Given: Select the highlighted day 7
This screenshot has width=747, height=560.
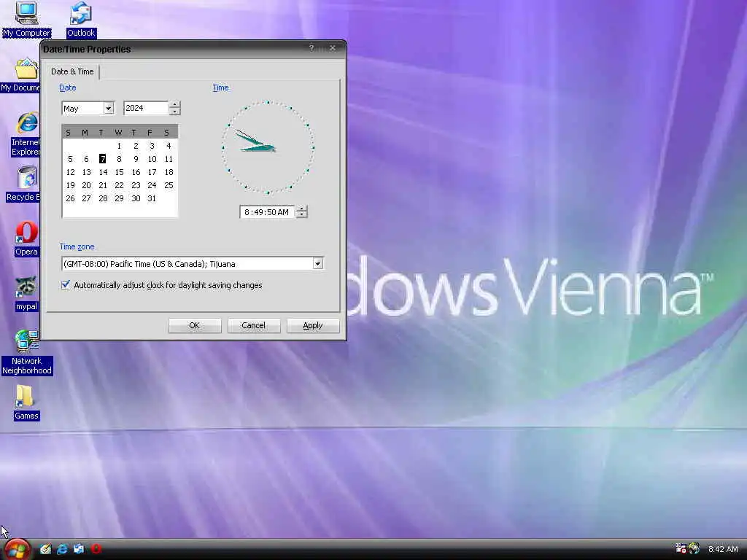Looking at the screenshot, I should tap(102, 158).
